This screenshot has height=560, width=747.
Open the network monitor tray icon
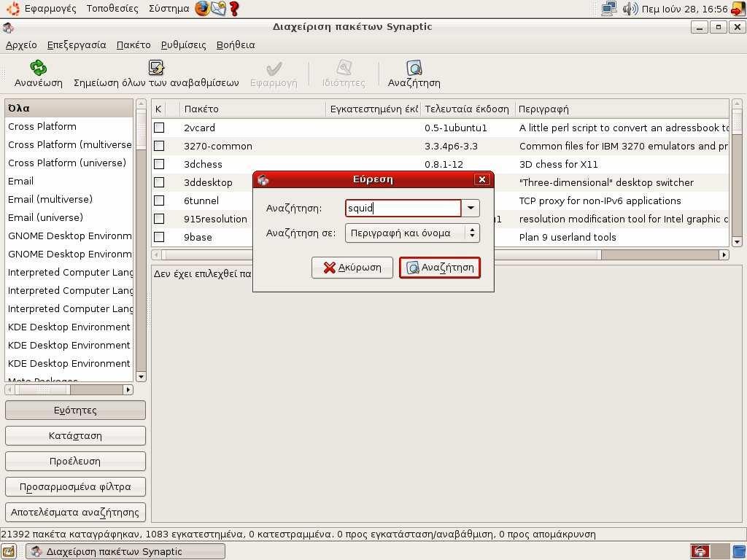(x=608, y=9)
